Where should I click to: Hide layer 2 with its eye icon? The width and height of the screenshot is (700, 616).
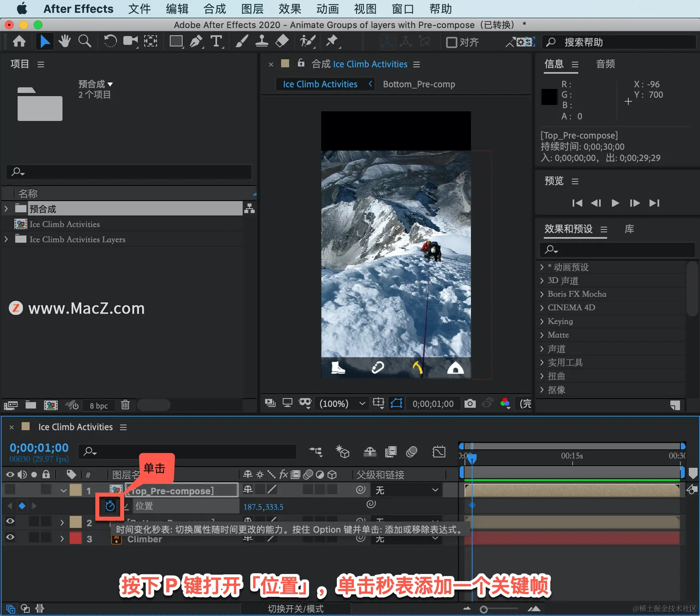click(x=10, y=521)
